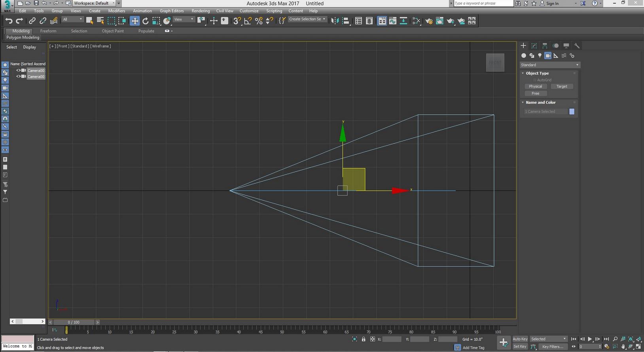
Task: Click the Mirror tool icon
Action: (335, 21)
